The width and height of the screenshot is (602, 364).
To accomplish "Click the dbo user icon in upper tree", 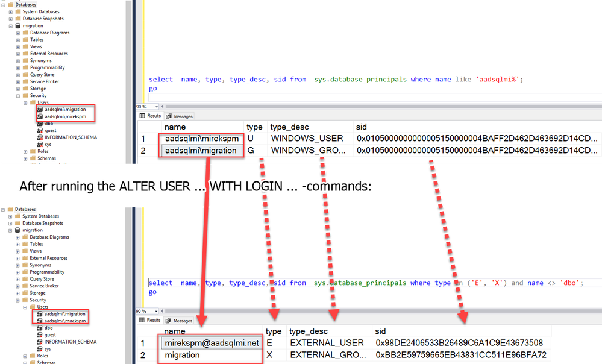I will coord(40,124).
